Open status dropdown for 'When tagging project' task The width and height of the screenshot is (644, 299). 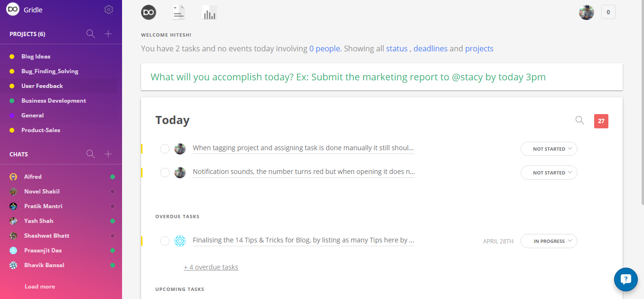coord(549,149)
